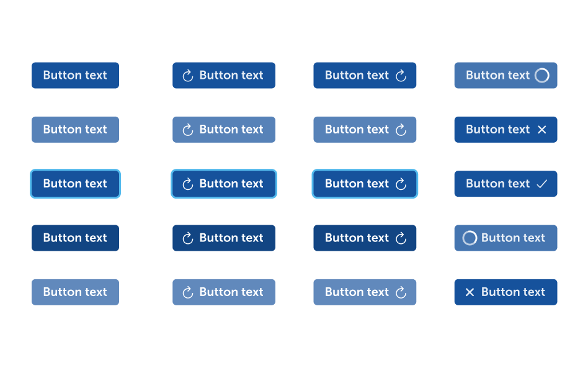Click the trailing refresh icon in the bottom row
Viewport: 588px width, 368px height.
click(401, 292)
